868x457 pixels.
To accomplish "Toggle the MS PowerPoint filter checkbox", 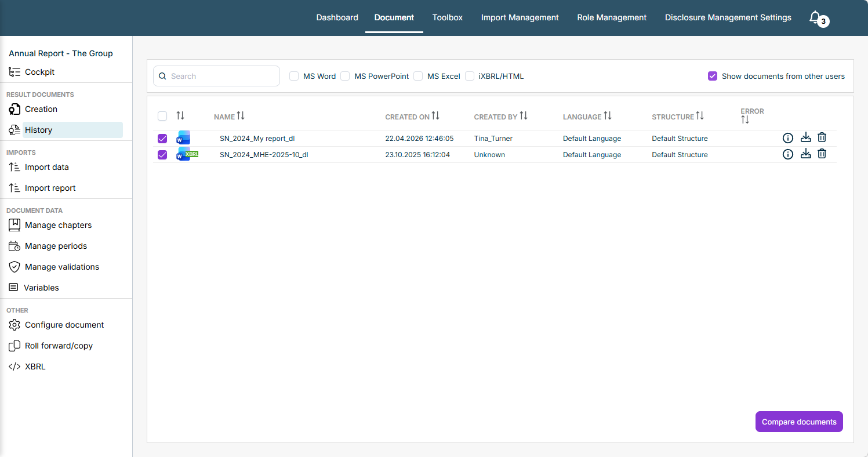I will coord(345,76).
